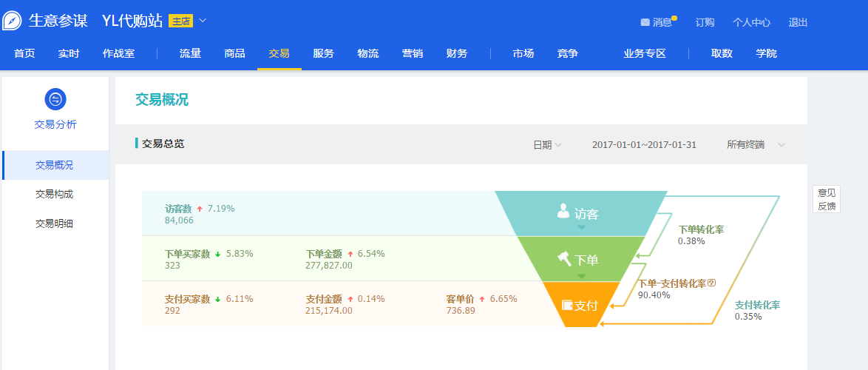This screenshot has width=868, height=370.
Task: Switch to the 竞争 tab
Action: (x=567, y=54)
